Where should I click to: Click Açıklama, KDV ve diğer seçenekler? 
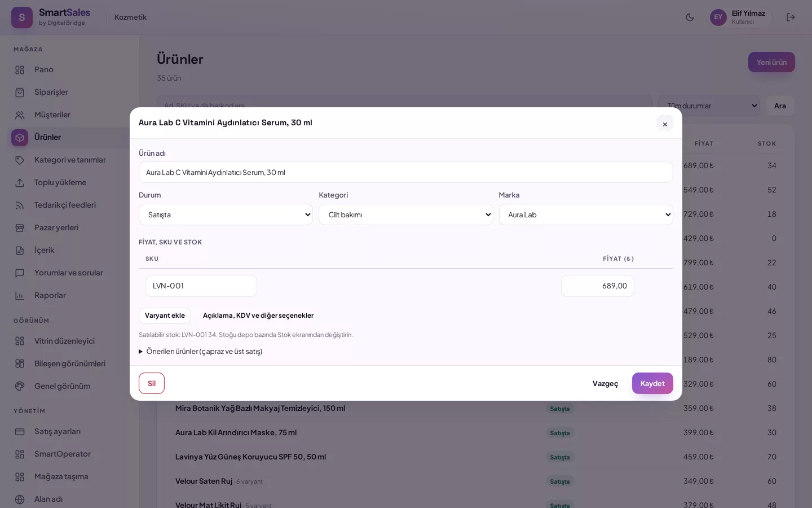click(x=258, y=316)
